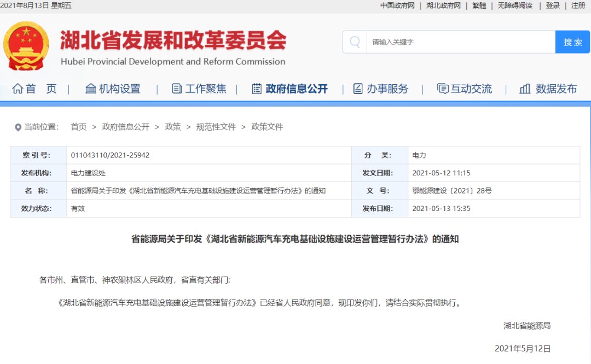
Task: Click the publish date 2021-05-13 15:35
Action: [x=442, y=209]
